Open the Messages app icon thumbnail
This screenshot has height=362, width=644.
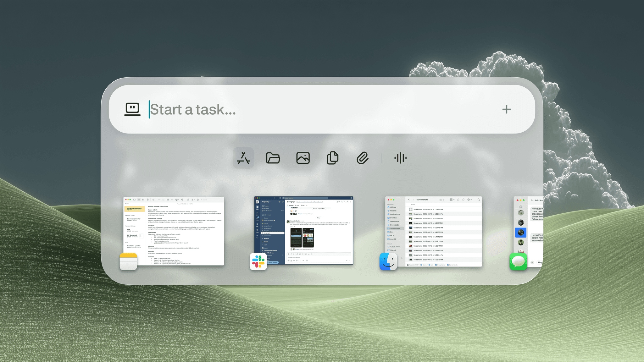[518, 261]
